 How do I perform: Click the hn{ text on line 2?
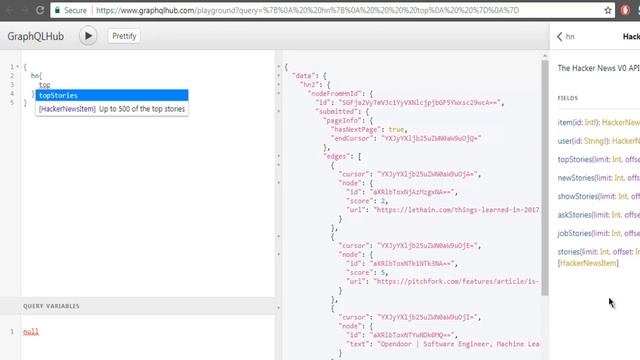[36, 76]
